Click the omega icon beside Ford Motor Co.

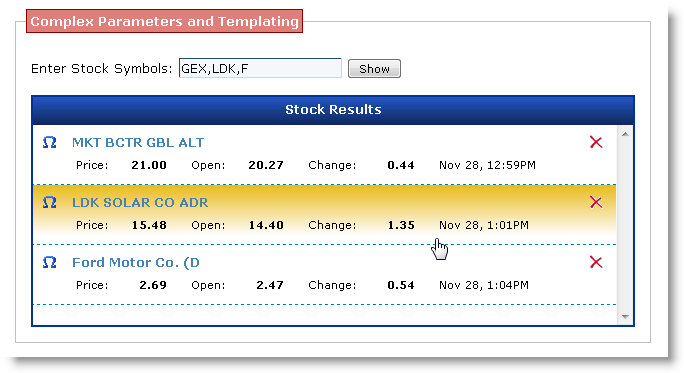coord(49,262)
